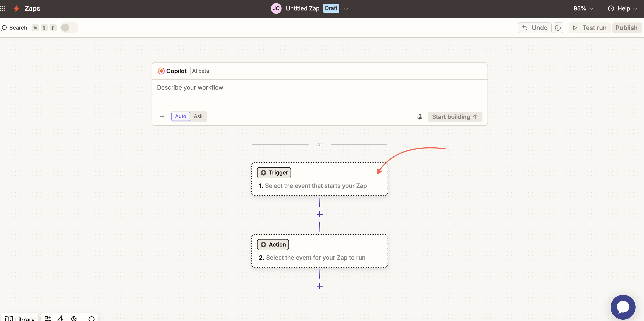This screenshot has height=321, width=644.
Task: Select Auto mode in Copilot
Action: (x=180, y=116)
